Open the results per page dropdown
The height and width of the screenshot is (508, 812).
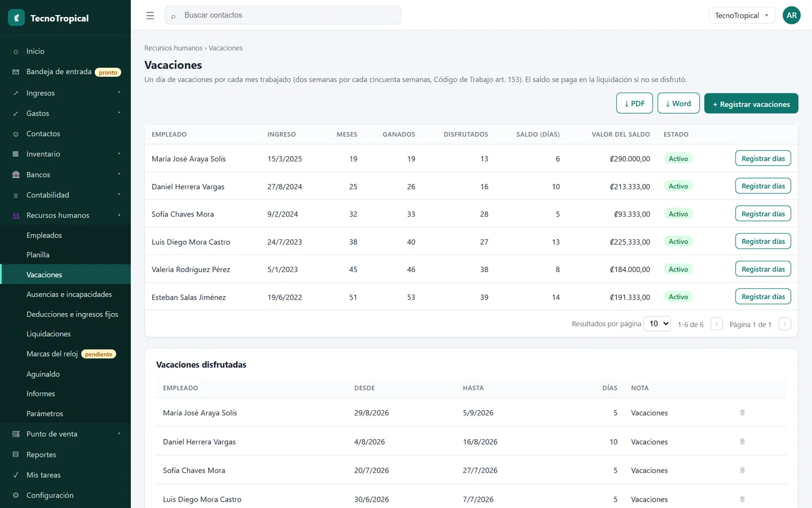pyautogui.click(x=657, y=323)
